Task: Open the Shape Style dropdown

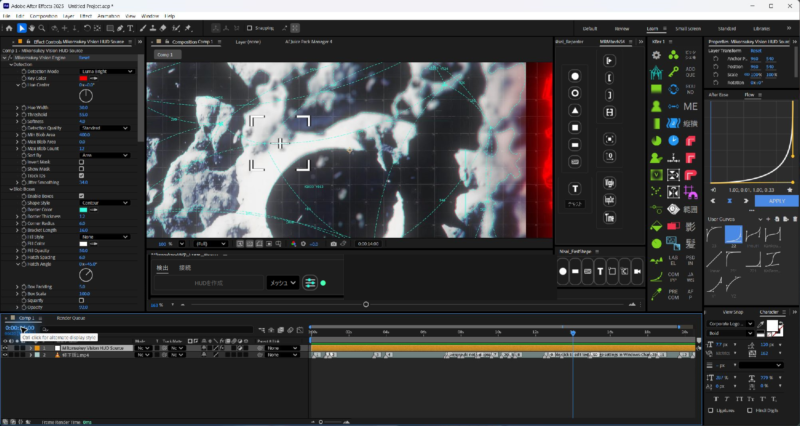Action: point(105,203)
